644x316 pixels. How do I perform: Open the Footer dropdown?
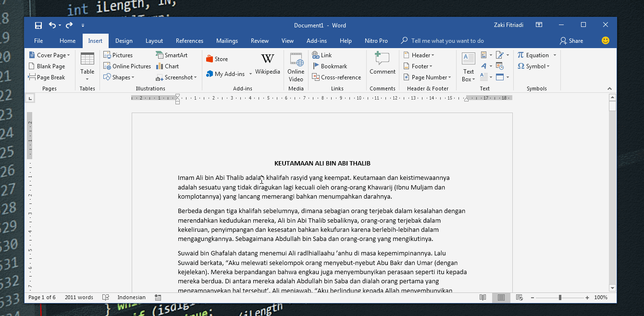[x=418, y=66]
